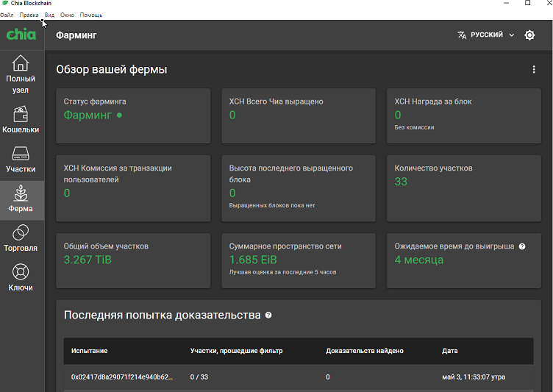
Task: Click the XCH Награда за блок card
Action: click(x=464, y=115)
